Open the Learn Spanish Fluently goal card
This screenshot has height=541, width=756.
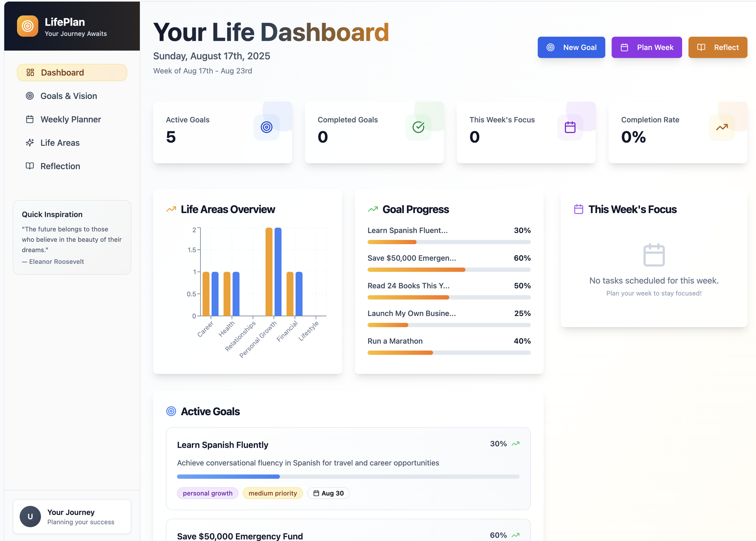348,468
